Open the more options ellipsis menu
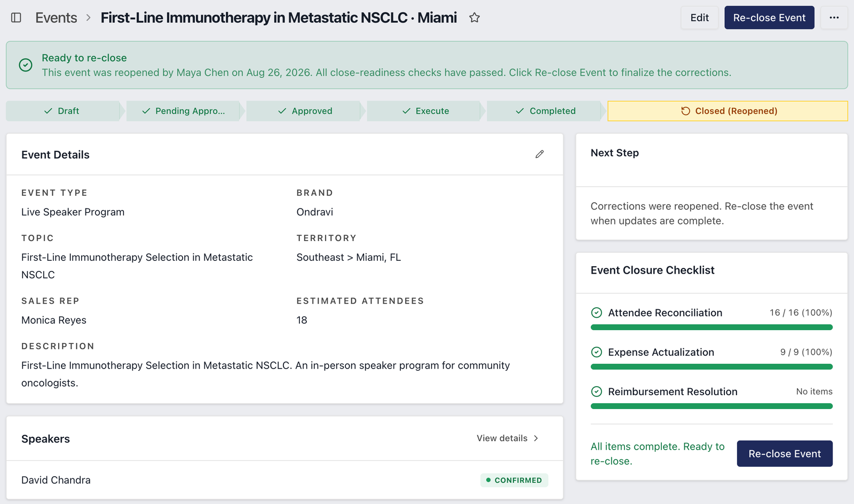The height and width of the screenshot is (504, 854). (x=834, y=18)
